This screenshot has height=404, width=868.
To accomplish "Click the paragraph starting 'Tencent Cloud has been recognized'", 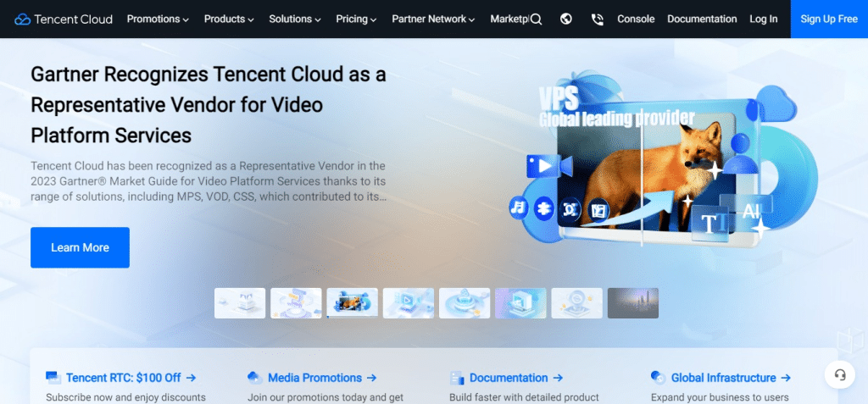I will pos(209,181).
